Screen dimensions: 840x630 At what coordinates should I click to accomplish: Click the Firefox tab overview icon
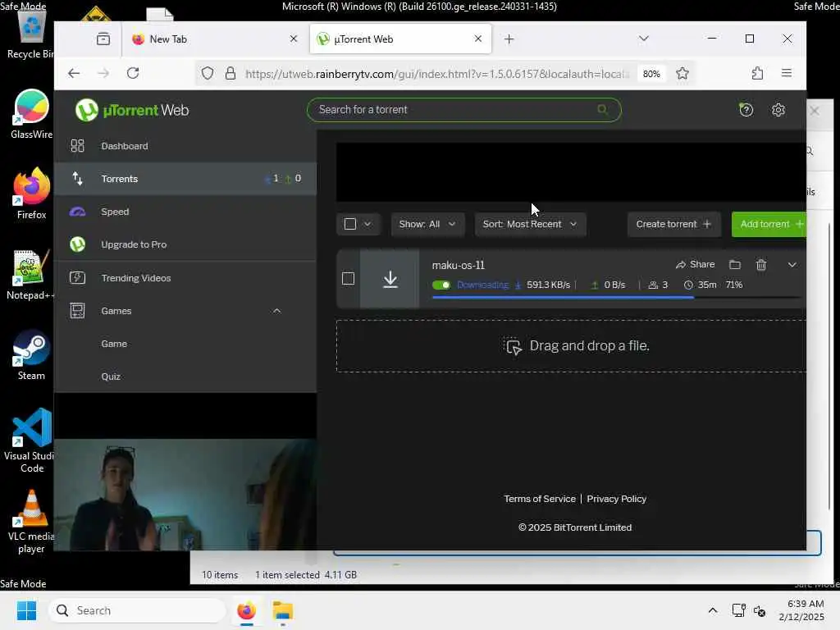103,39
